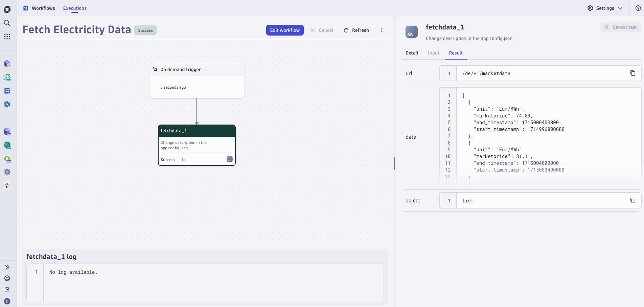Click the 5 seconds ago timestamp
This screenshot has height=307, width=644.
[x=173, y=87]
